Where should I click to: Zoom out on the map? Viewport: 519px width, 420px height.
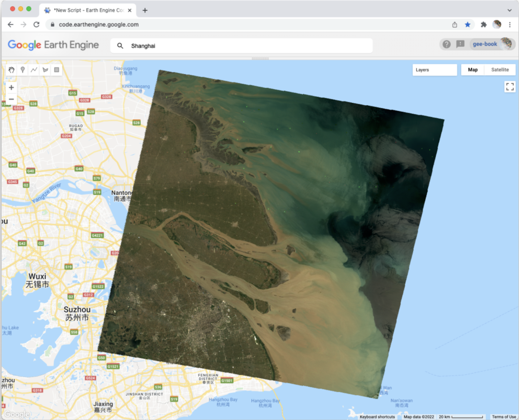point(11,99)
